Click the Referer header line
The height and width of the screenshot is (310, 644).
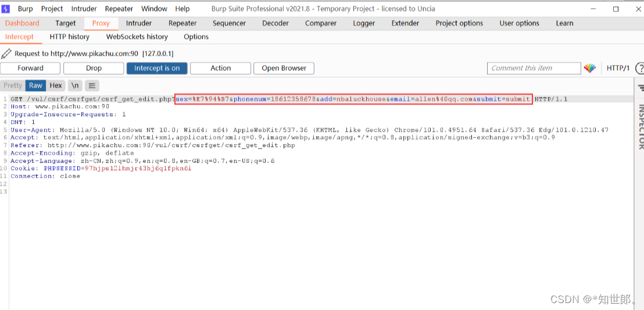click(153, 145)
